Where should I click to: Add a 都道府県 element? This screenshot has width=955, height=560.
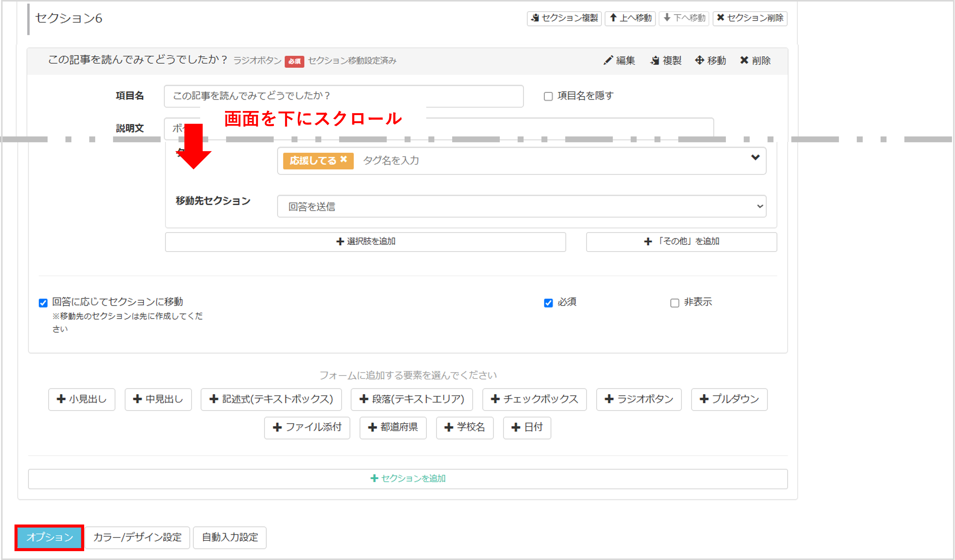(x=393, y=428)
